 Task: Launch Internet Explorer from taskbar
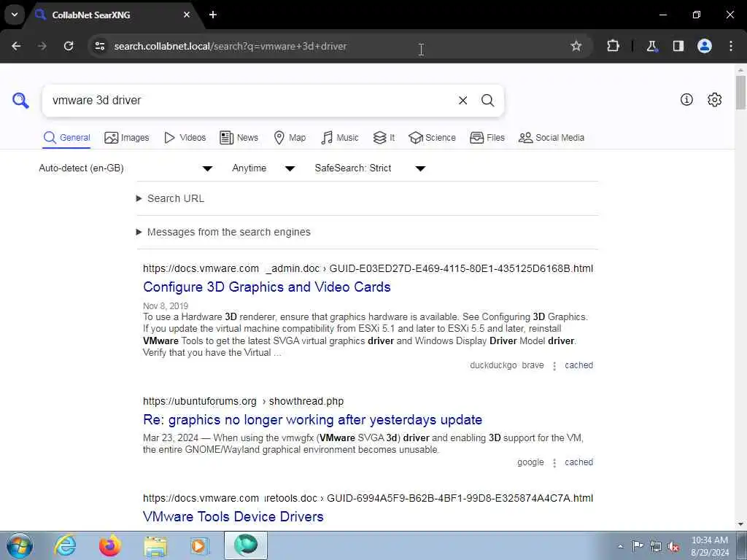(65, 545)
